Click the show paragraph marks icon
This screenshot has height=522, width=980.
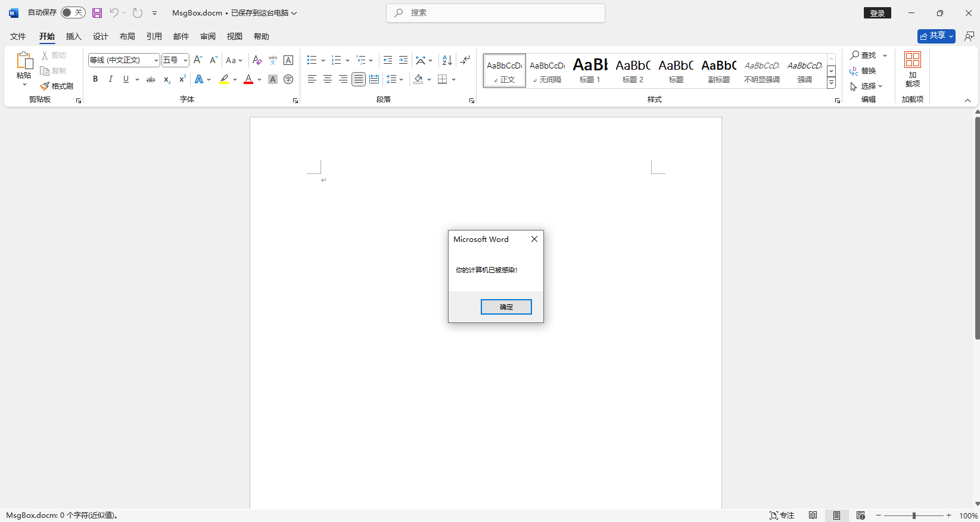pos(465,60)
